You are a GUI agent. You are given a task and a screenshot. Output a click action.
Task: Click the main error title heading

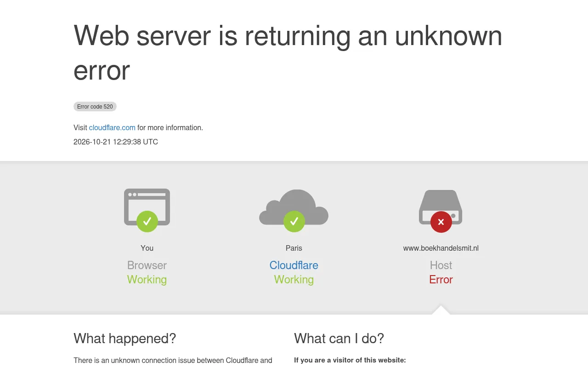point(288,52)
